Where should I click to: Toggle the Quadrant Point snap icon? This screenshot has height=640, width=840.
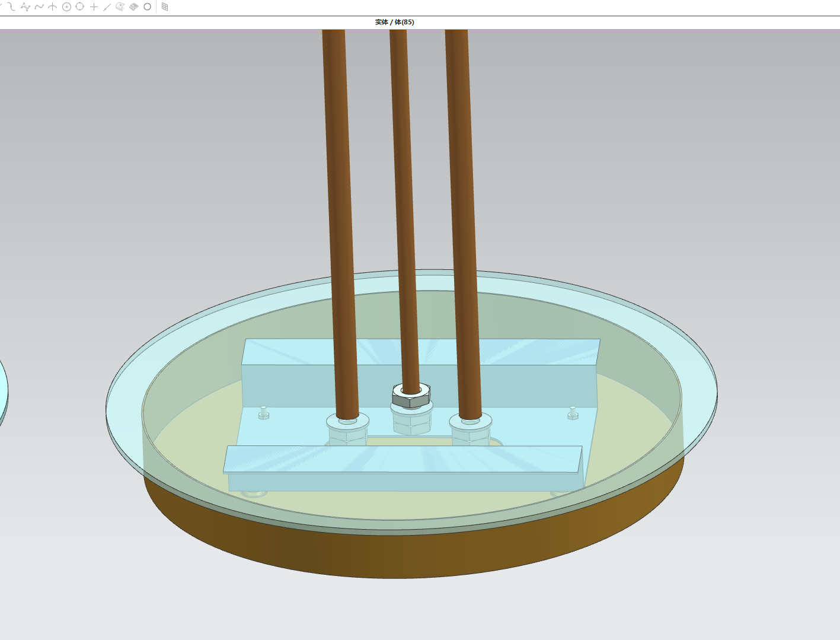[x=80, y=7]
